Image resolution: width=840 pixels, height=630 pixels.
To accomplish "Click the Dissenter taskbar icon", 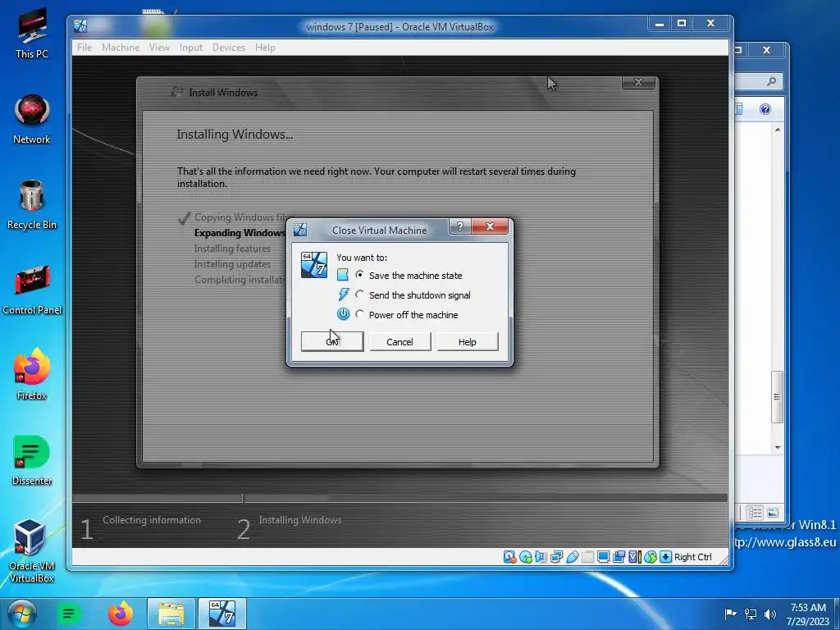I will pyautogui.click(x=69, y=614).
